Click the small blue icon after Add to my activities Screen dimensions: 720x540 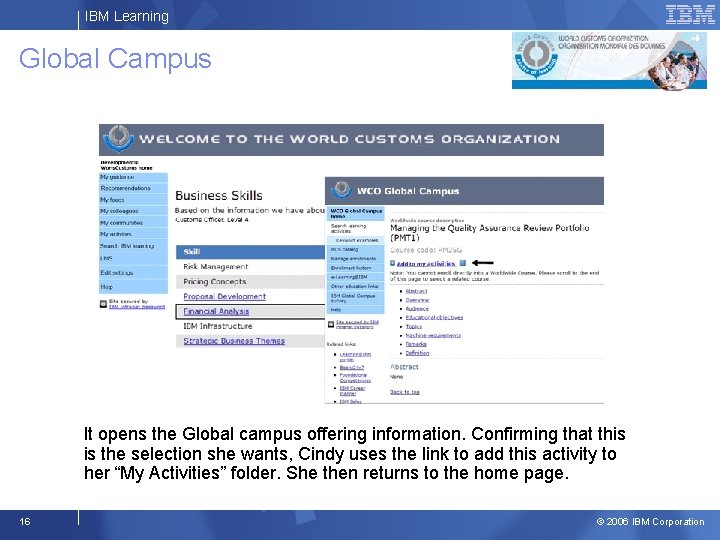point(463,263)
